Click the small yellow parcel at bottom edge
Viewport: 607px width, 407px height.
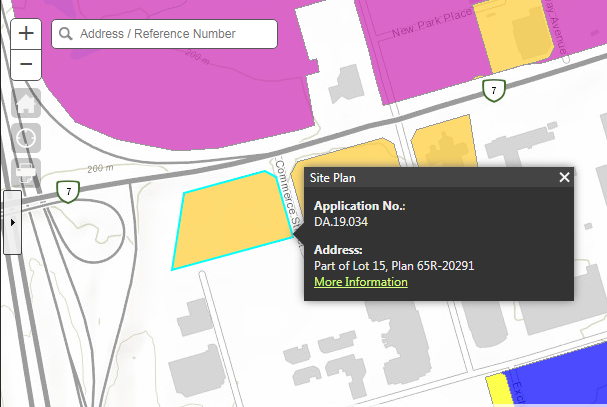497,391
